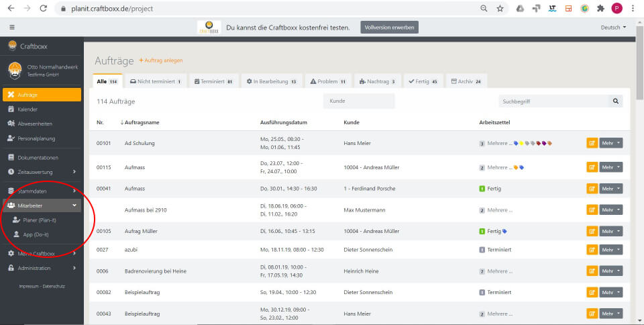
Task: Expand Meine Craftboxx submenu
Action: (42, 254)
